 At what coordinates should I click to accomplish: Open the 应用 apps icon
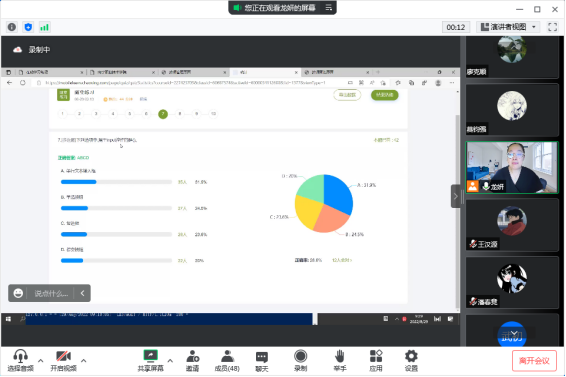[x=376, y=360]
